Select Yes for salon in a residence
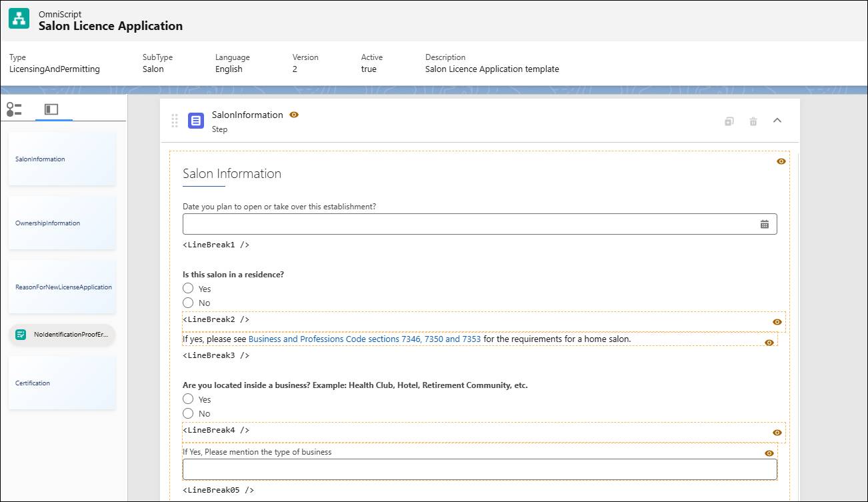The height and width of the screenshot is (502, 868). pos(188,289)
